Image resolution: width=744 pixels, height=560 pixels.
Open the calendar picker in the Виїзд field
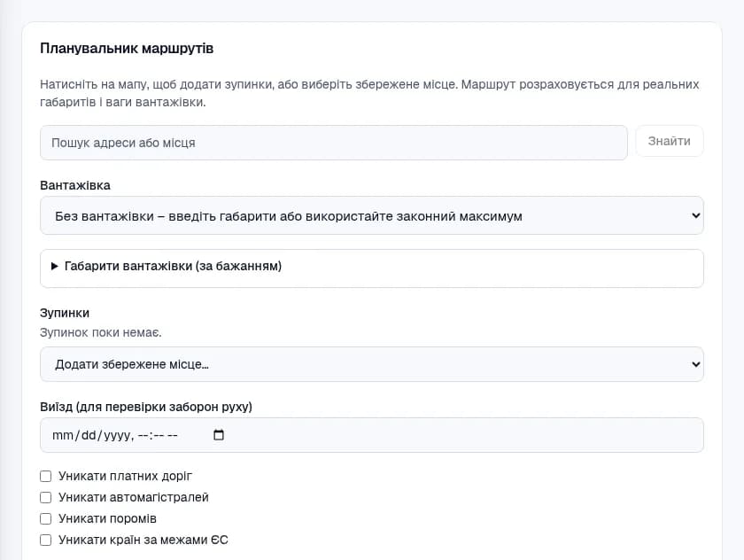(218, 435)
